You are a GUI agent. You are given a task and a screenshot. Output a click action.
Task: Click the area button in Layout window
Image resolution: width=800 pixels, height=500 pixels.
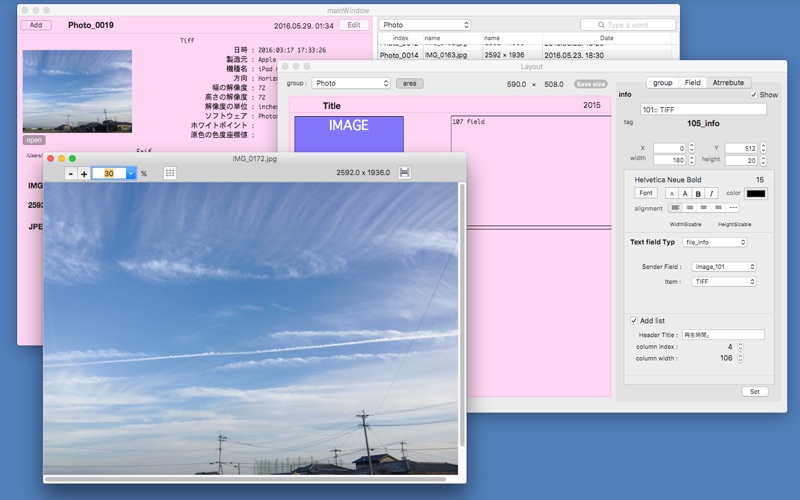pyautogui.click(x=410, y=83)
